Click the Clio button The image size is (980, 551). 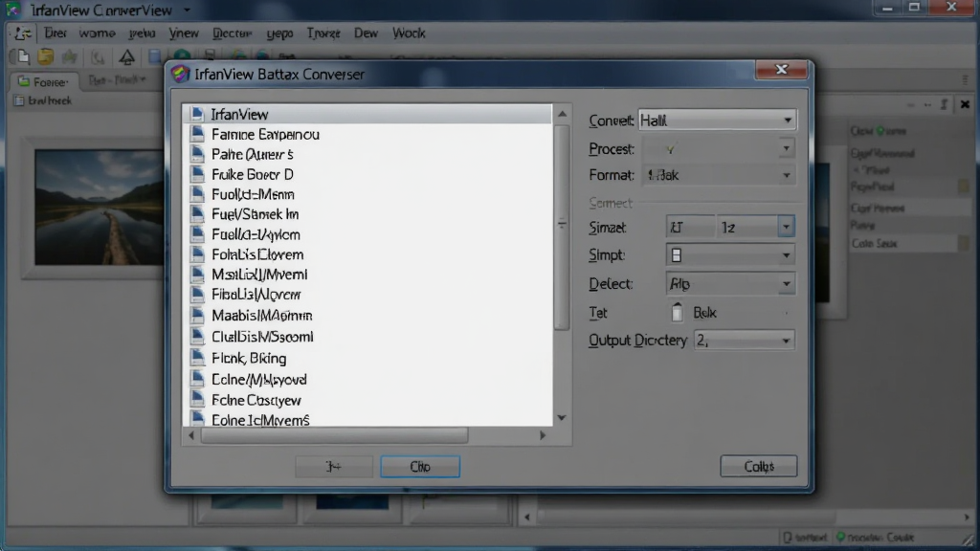click(420, 467)
